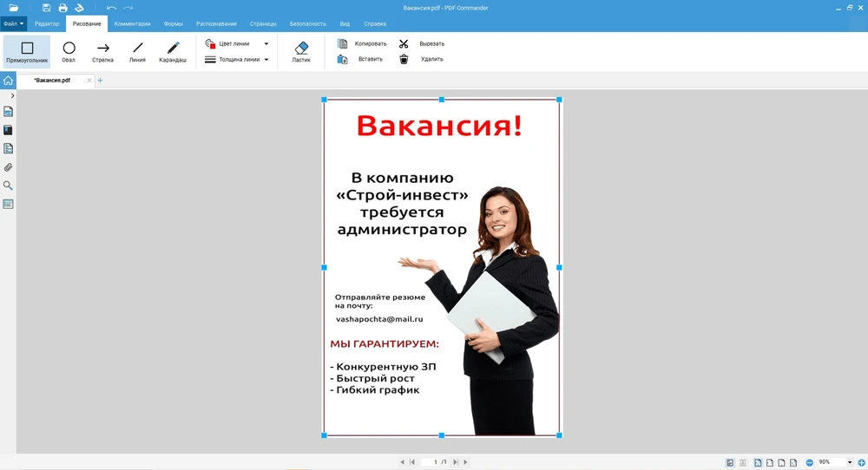Open the search magnifier in sidebar
This screenshot has height=470, width=868.
(x=9, y=186)
